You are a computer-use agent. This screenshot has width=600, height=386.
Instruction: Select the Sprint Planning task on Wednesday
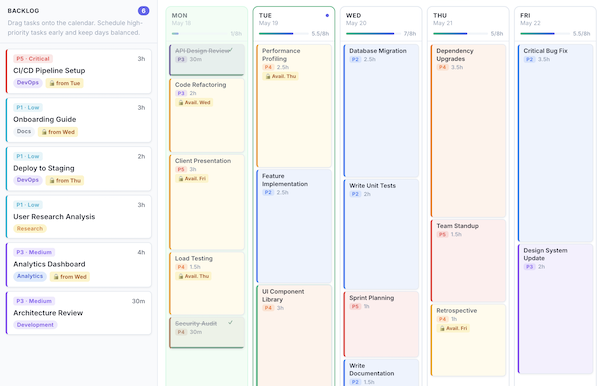[381, 324]
